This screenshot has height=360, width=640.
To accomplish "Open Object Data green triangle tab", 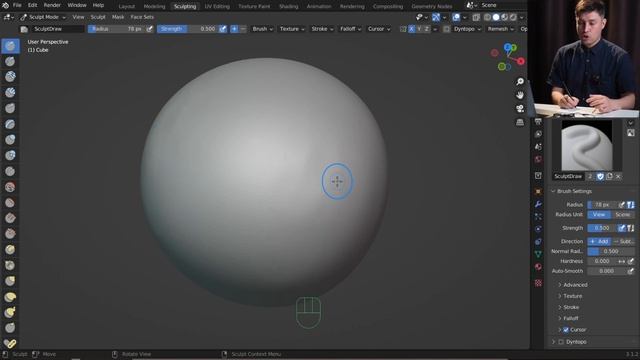I will tap(538, 254).
